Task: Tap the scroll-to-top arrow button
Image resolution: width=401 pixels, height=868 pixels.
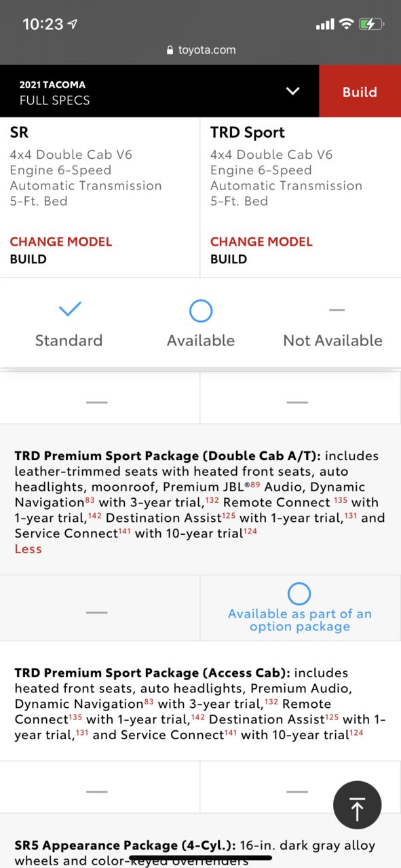Action: click(357, 805)
